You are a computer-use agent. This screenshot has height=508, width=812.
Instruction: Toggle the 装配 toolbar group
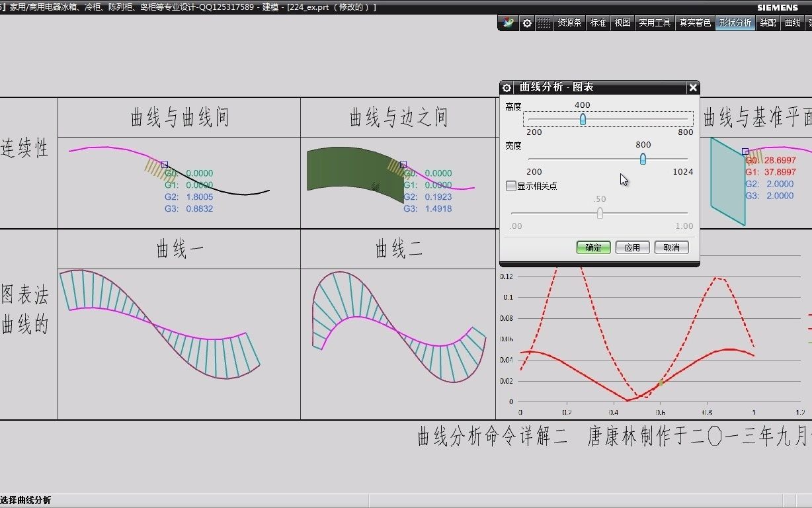(x=767, y=22)
